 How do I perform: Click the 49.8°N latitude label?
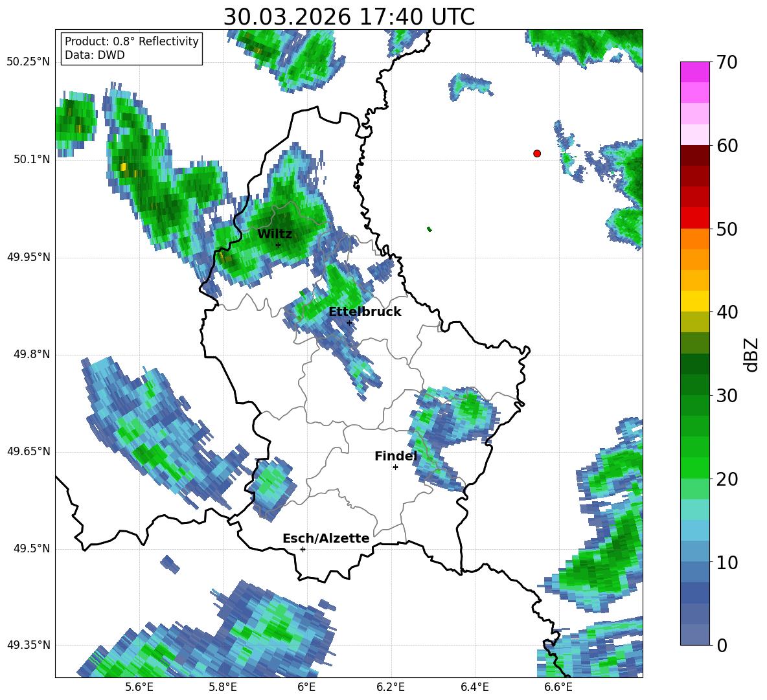(x=32, y=354)
